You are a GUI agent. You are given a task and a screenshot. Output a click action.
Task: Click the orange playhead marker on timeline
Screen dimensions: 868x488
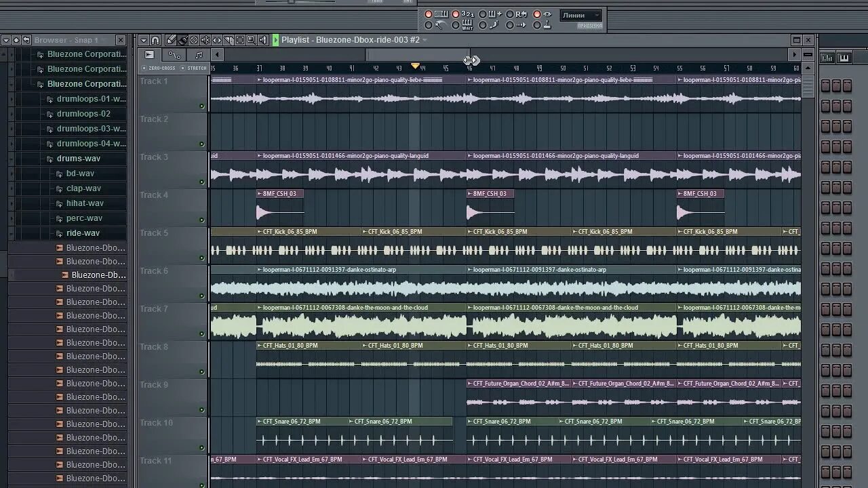[416, 66]
